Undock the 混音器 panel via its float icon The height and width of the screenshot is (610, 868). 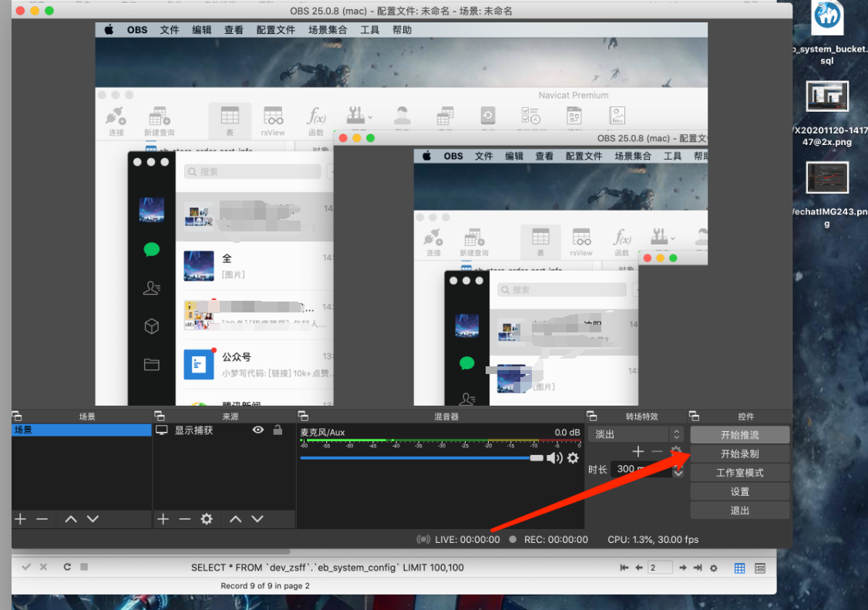303,416
